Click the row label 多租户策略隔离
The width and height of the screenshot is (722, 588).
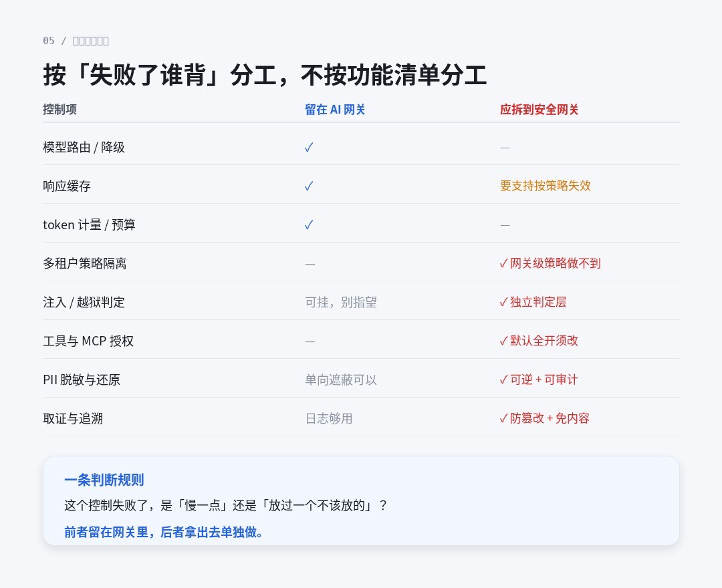[x=85, y=263]
